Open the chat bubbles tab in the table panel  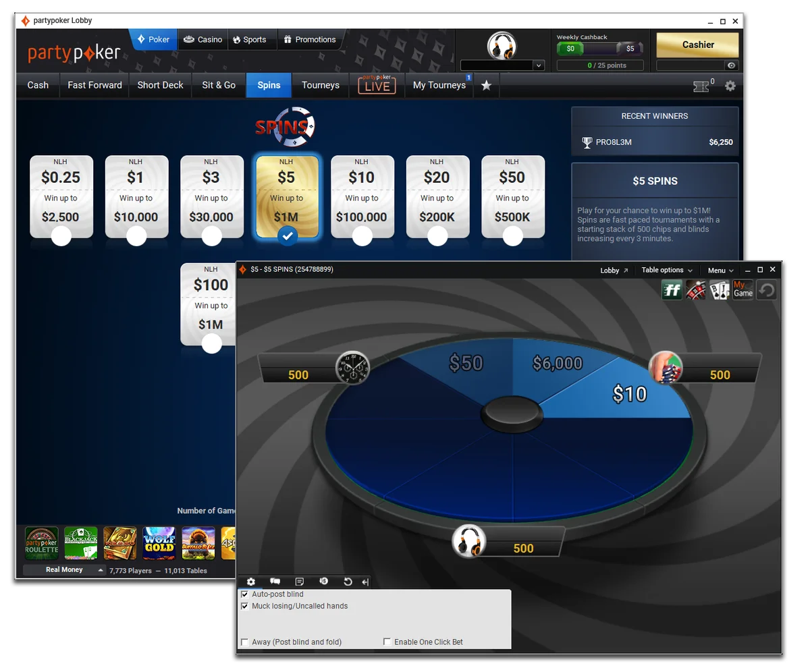click(x=275, y=582)
